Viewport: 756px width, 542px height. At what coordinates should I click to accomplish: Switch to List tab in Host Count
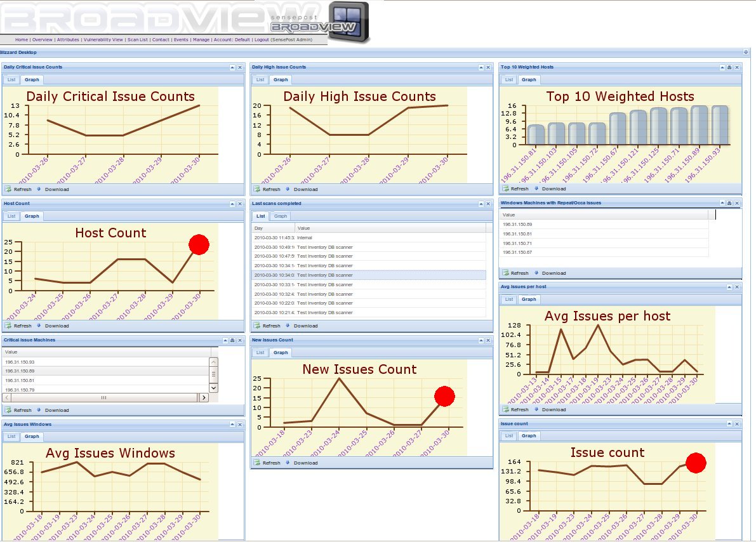(11, 216)
